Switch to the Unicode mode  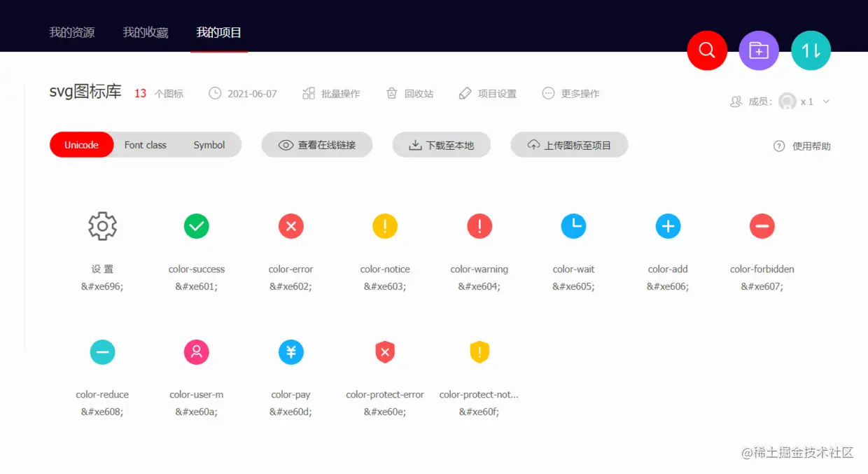pyautogui.click(x=81, y=145)
